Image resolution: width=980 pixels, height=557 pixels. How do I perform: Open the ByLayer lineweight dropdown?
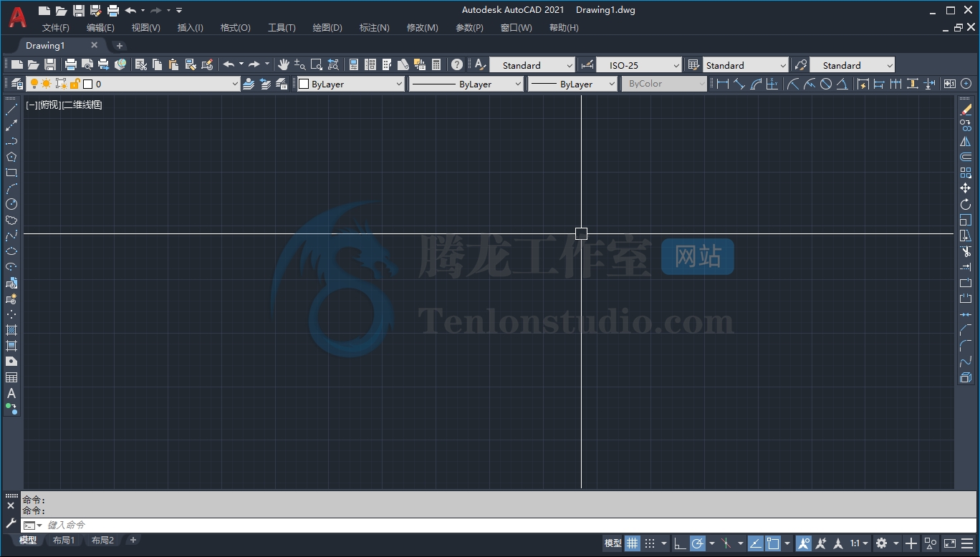pyautogui.click(x=612, y=84)
